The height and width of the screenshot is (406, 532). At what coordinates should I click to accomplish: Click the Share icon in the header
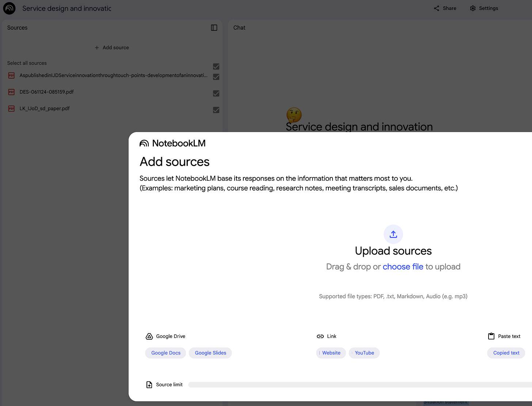pyautogui.click(x=437, y=8)
